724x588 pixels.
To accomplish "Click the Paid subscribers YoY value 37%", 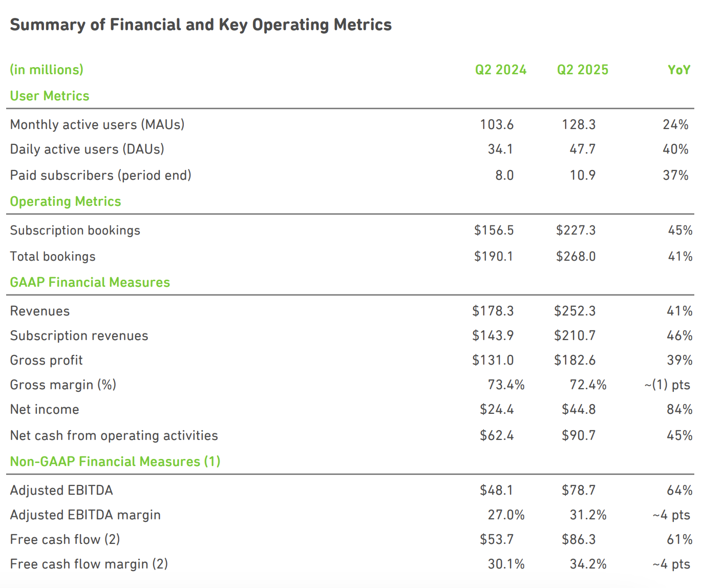I will (x=675, y=175).
